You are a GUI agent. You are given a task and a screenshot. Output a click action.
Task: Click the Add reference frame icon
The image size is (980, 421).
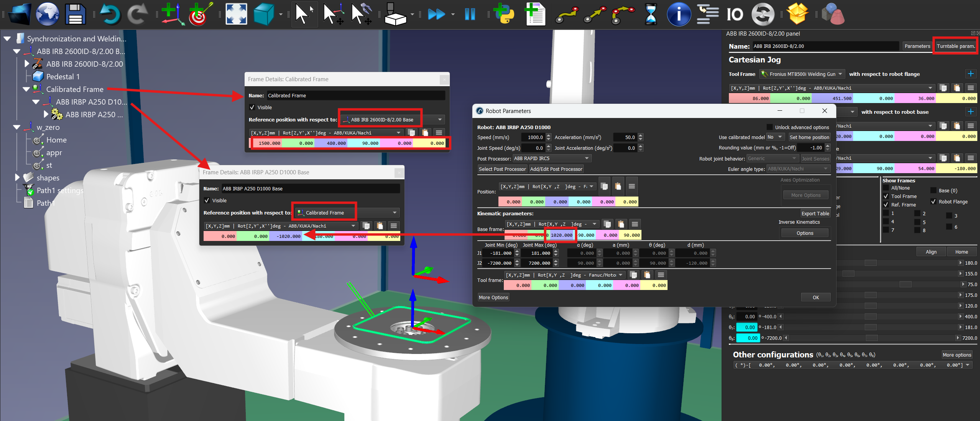173,15
